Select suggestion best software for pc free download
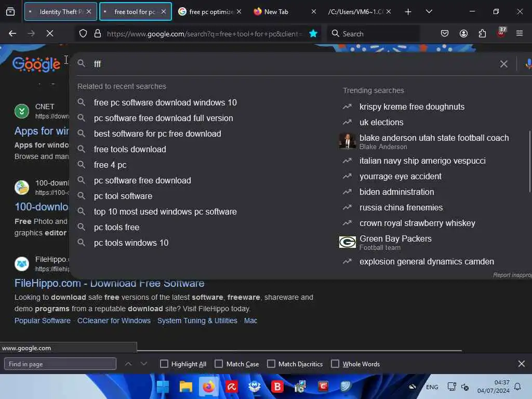Image resolution: width=532 pixels, height=399 pixels. (157, 134)
